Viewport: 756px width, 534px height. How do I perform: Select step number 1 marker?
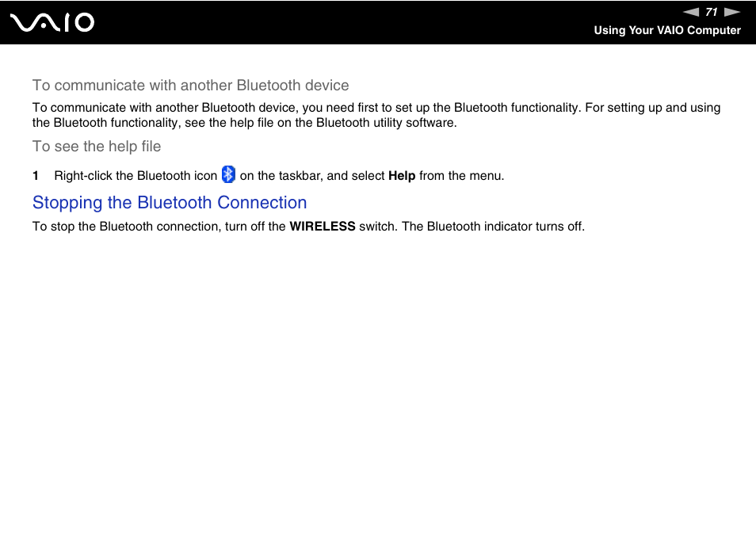(35, 175)
